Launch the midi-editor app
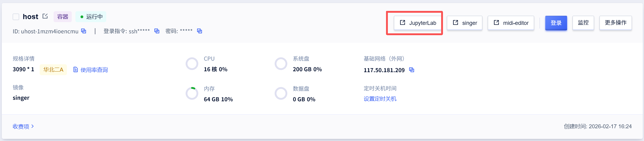Screen dimensions: 644x141 click(x=511, y=23)
